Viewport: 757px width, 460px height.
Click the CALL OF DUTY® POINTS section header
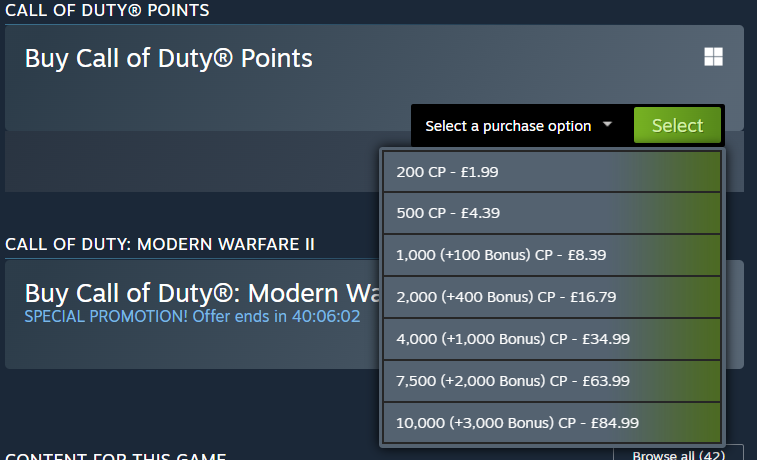107,10
